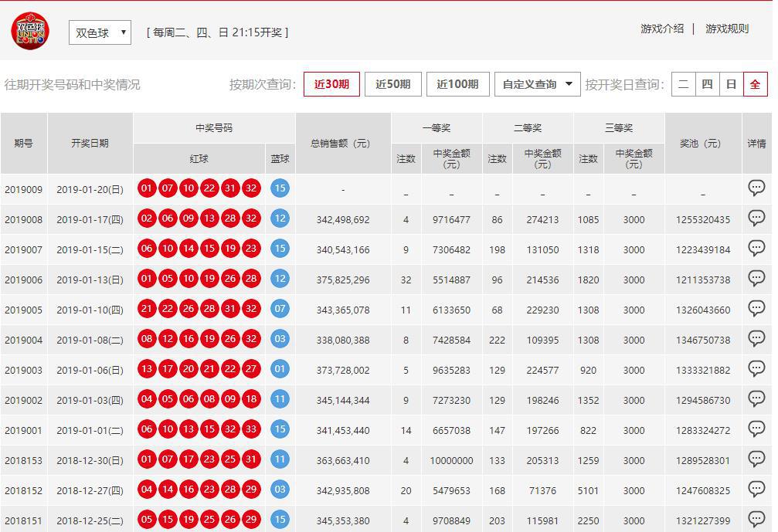This screenshot has height=532, width=778.
Task: Open details bubble for draw 2019005
Action: pyautogui.click(x=757, y=308)
